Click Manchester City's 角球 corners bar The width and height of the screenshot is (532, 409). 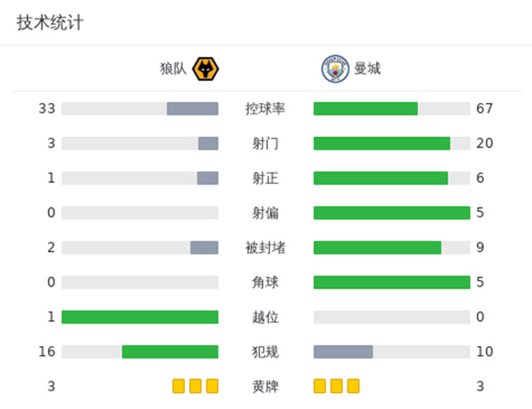point(392,282)
